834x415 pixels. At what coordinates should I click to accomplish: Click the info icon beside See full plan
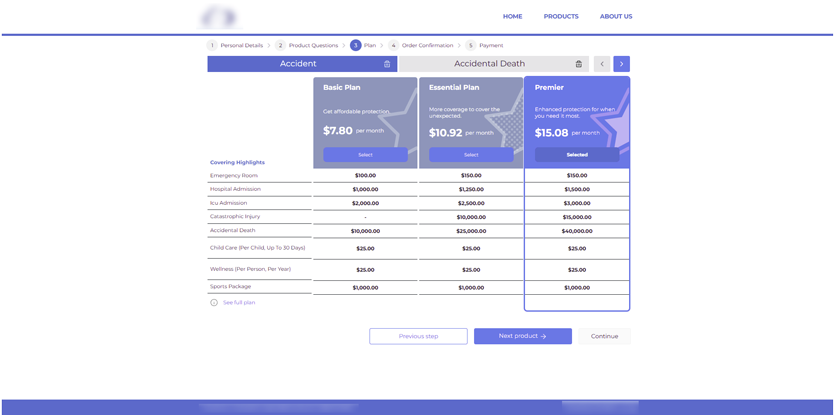click(214, 302)
